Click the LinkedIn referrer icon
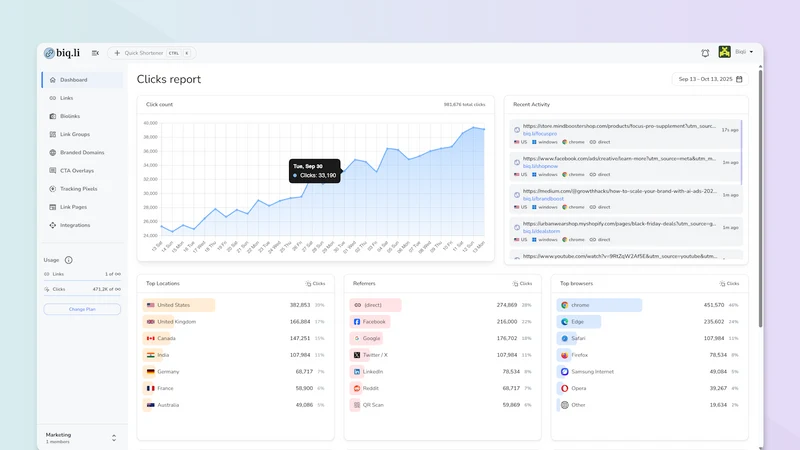Image resolution: width=800 pixels, height=450 pixels. tap(357, 372)
